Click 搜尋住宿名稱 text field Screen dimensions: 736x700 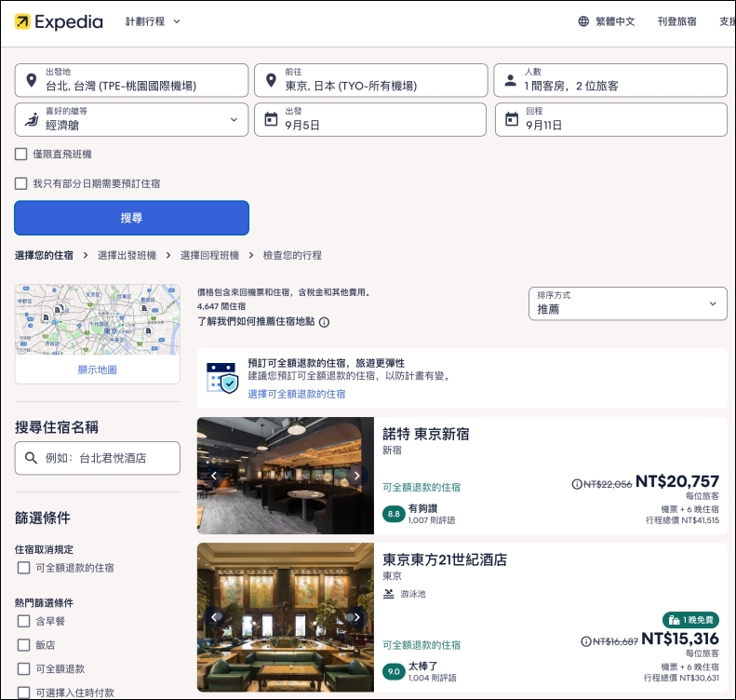coord(97,458)
